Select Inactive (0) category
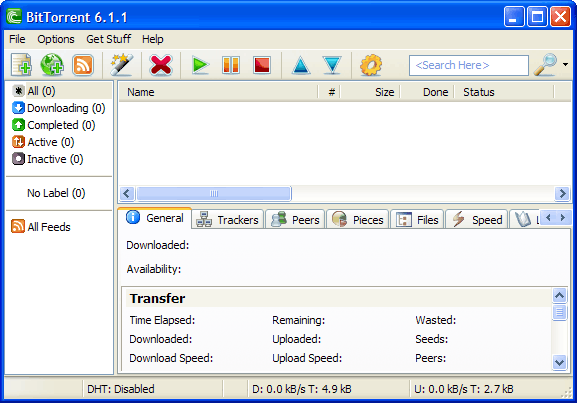 (48, 159)
